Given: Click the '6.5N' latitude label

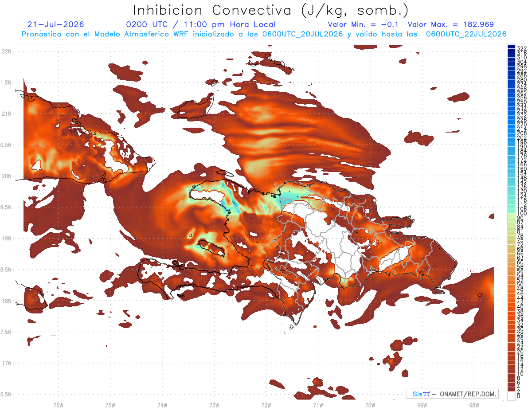Looking at the screenshot, I should 6,394.
